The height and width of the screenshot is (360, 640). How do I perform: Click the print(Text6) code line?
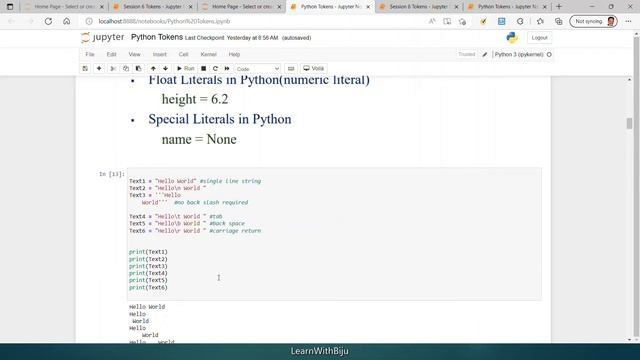click(x=148, y=288)
